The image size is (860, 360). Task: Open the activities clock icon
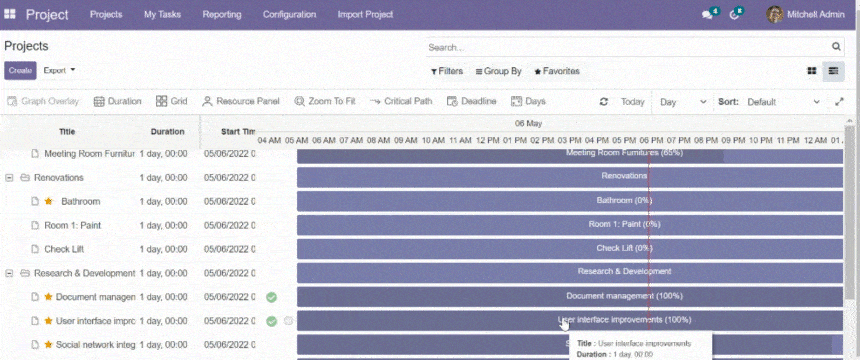pyautogui.click(x=734, y=15)
